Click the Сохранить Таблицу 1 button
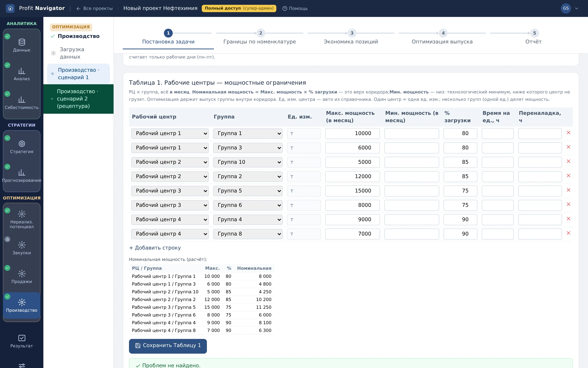Viewport: 588px width, 368px height. coord(168,346)
